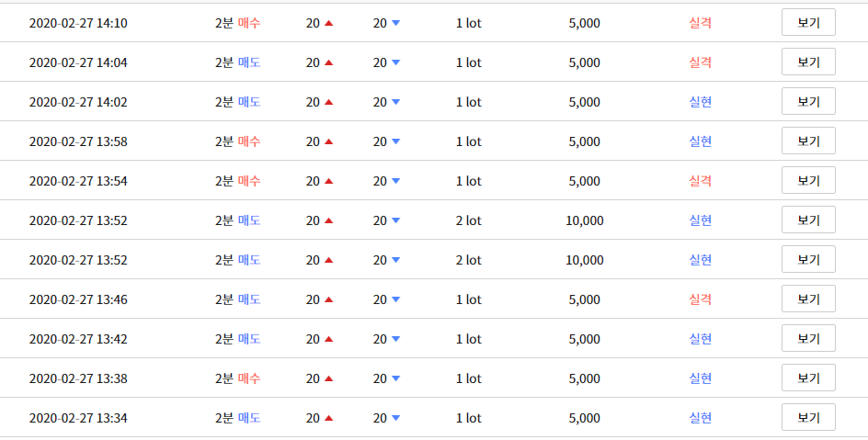Open 보기 button for 13:34 row

click(808, 417)
